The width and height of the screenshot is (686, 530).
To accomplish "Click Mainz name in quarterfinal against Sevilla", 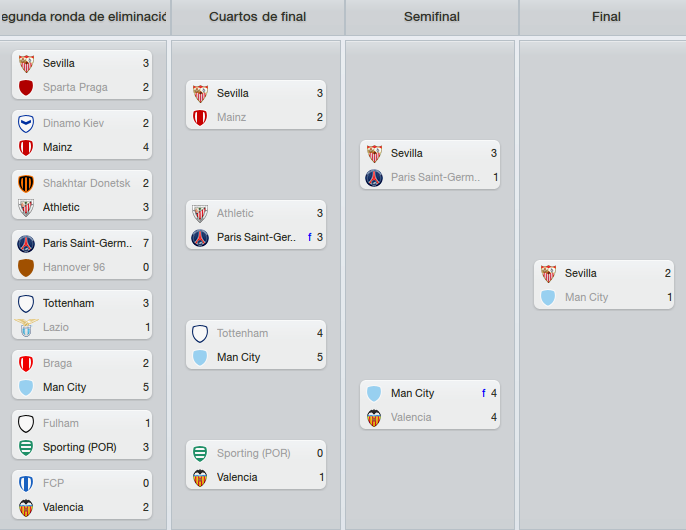I will 231,117.
